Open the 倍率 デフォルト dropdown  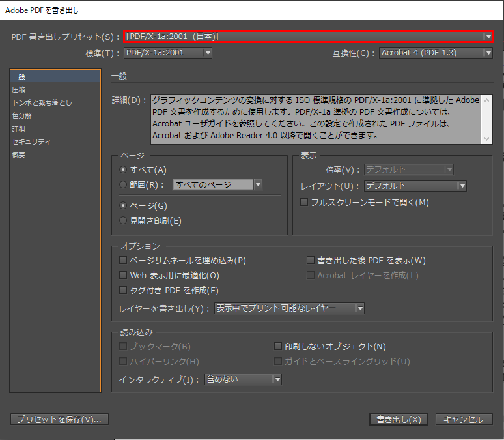[408, 169]
